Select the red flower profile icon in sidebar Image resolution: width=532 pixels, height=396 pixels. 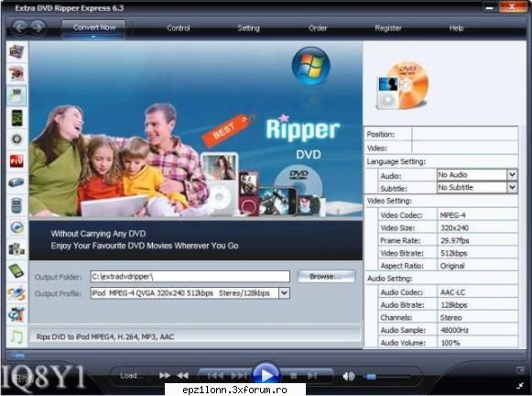(x=16, y=73)
